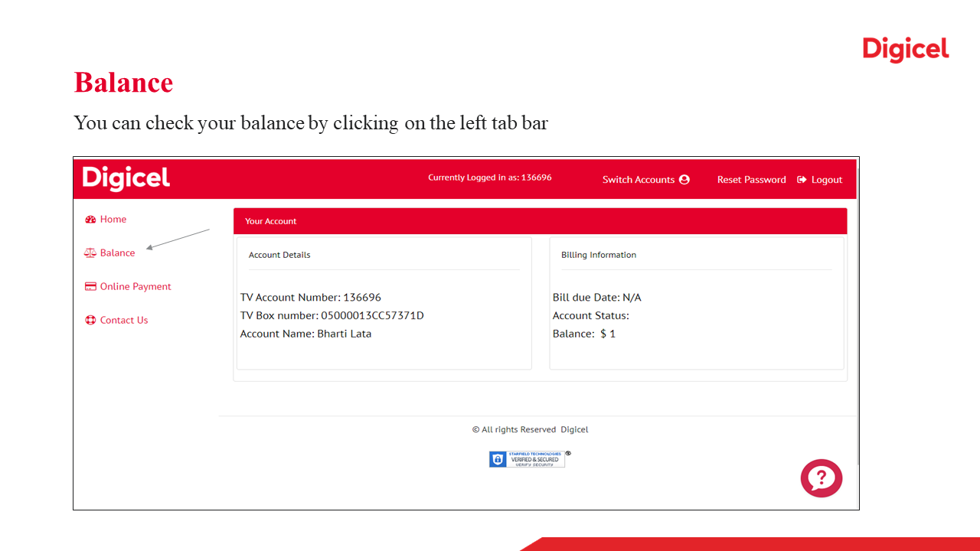Open the red help question mark bubble

822,478
